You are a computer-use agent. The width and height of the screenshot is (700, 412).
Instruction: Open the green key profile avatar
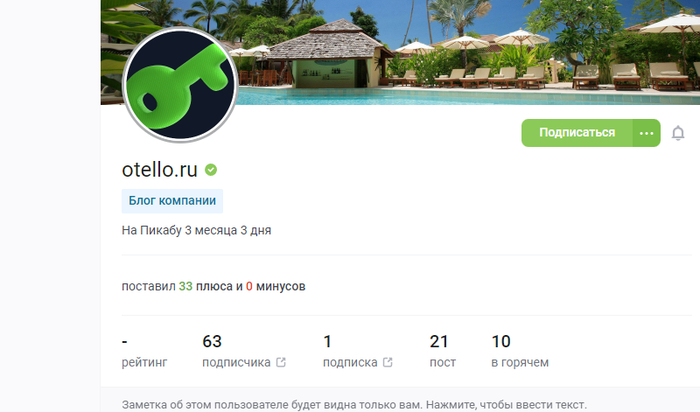[x=180, y=84]
